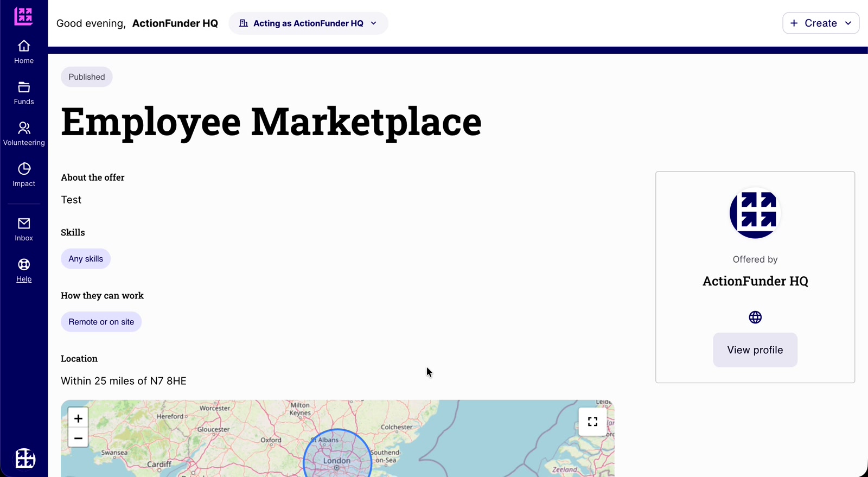This screenshot has width=868, height=477.
Task: Zoom in on the map
Action: coord(78,418)
